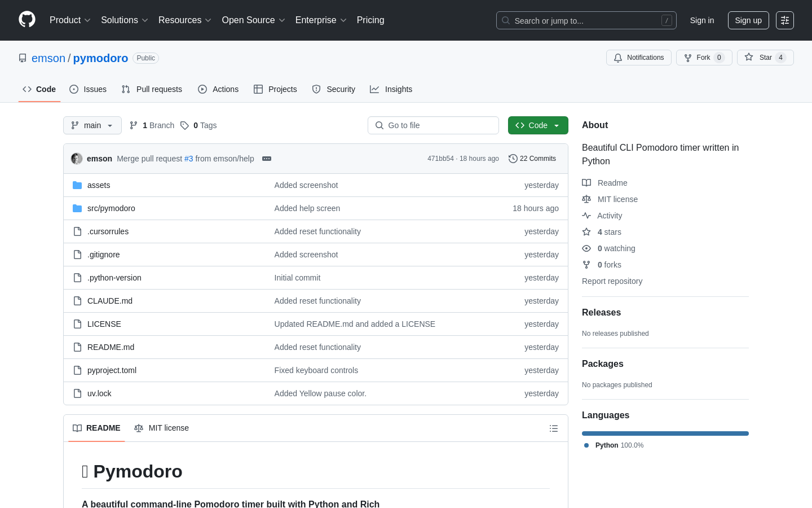
Task: Open the Pricing page
Action: 370,20
